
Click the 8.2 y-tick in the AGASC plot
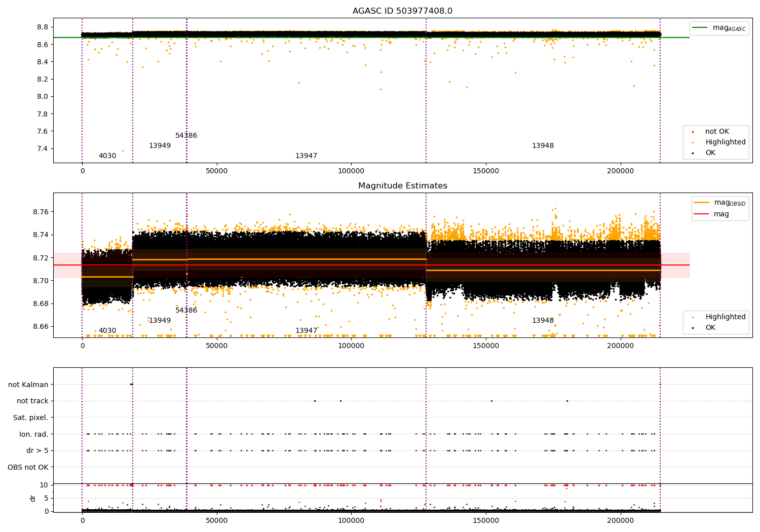(43, 79)
